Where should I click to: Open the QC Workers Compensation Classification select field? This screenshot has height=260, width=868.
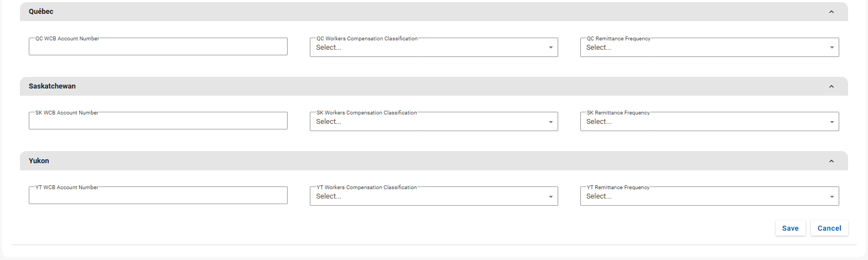click(x=426, y=48)
